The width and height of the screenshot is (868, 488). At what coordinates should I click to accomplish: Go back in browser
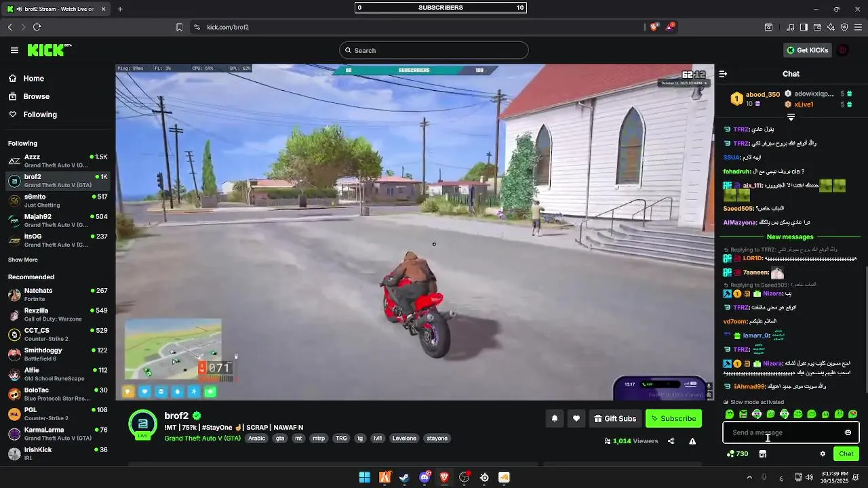pyautogui.click(x=10, y=27)
